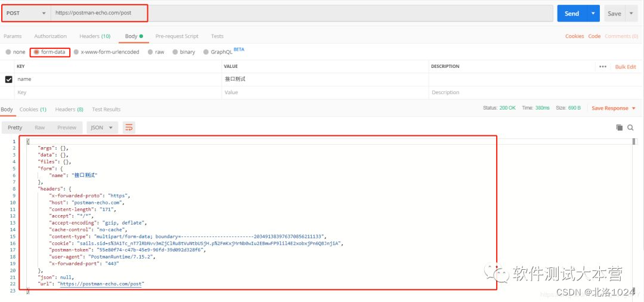Open the JSON format dropdown
Image resolution: width=644 pixels, height=302 pixels.
coord(103,127)
